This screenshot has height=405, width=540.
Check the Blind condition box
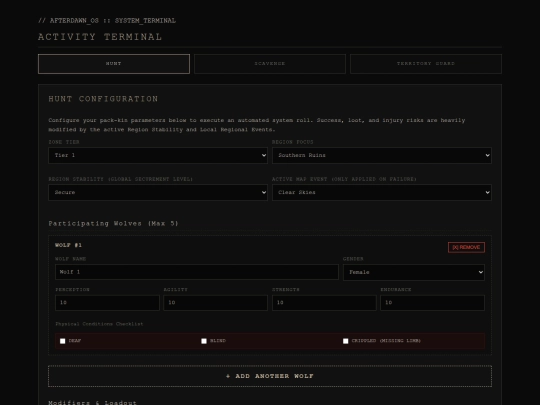point(204,341)
